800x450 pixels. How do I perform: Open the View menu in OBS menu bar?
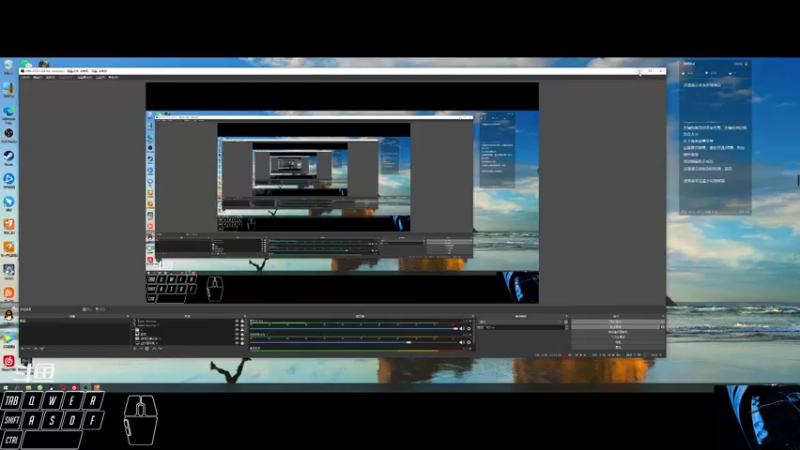51,78
